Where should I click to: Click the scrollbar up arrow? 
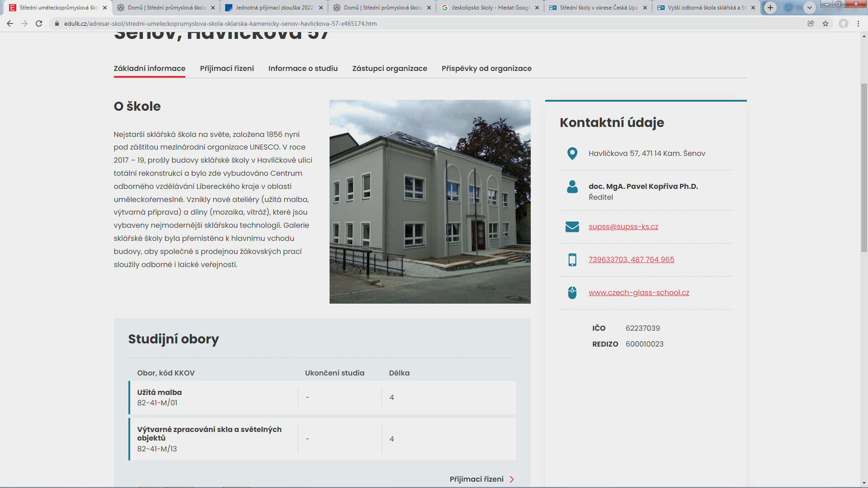[x=864, y=36]
